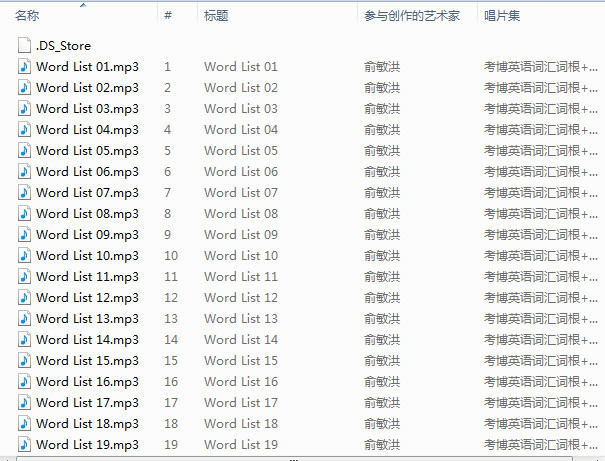The image size is (605, 461).
Task: Click the music icon for Word List 10.mp3
Action: 24,255
